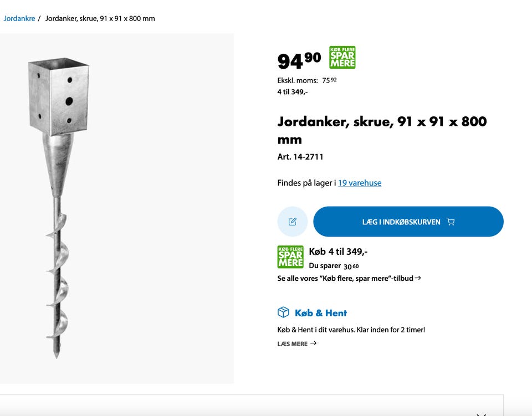This screenshot has width=532, height=416.
Task: Open the ground screw anchor product image
Action: (59, 208)
